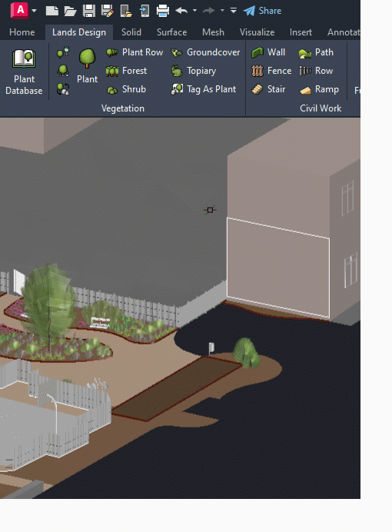Viewport: 392px width, 532px height.
Task: Select the highlighted building wall face
Action: click(x=278, y=268)
